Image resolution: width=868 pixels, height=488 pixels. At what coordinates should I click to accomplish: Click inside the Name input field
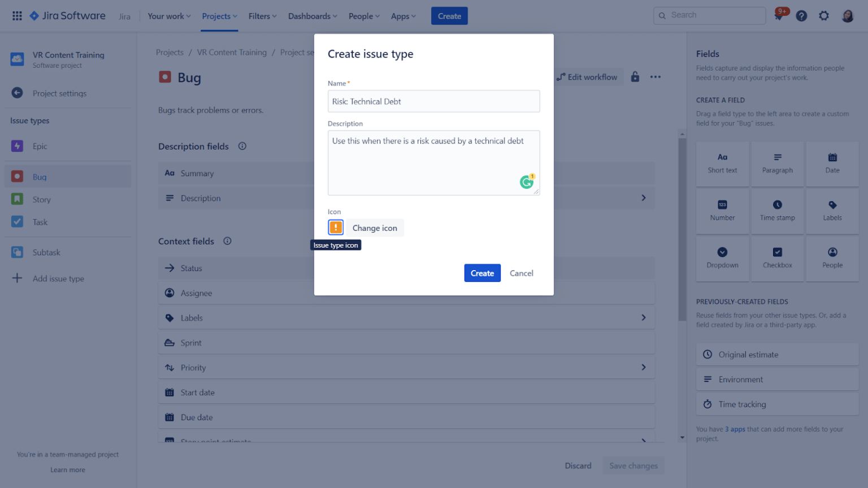(x=433, y=101)
